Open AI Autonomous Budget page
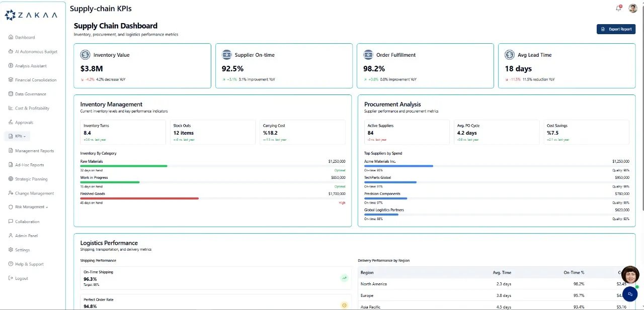The height and width of the screenshot is (310, 644). point(36,52)
